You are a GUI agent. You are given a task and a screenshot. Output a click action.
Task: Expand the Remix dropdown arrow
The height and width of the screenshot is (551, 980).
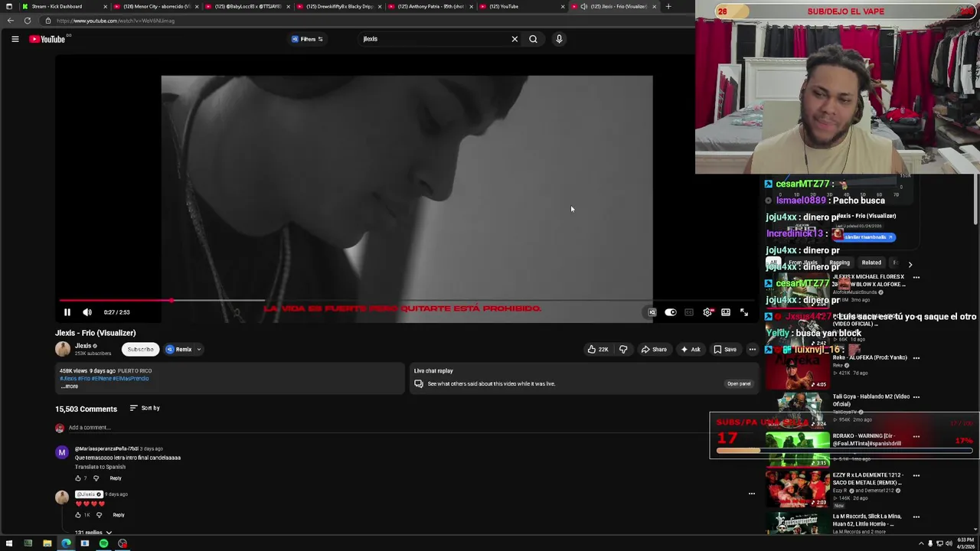pyautogui.click(x=198, y=349)
